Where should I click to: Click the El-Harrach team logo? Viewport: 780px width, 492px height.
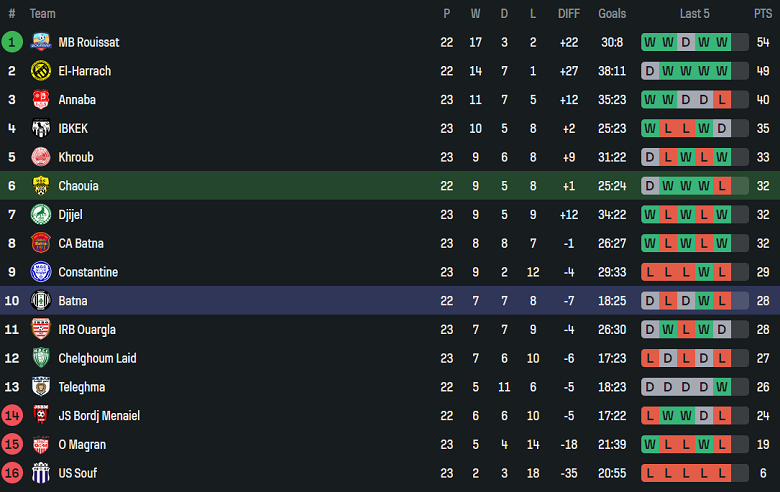point(41,71)
